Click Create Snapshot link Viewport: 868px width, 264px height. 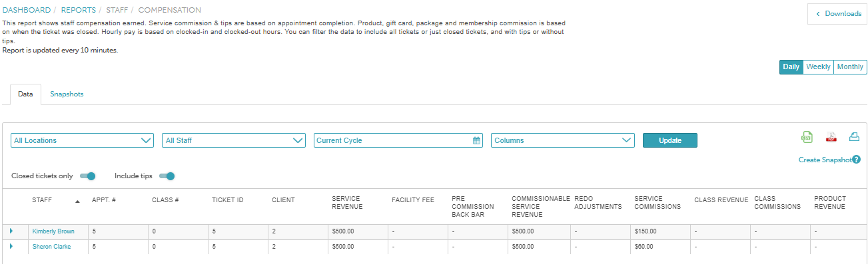(825, 160)
